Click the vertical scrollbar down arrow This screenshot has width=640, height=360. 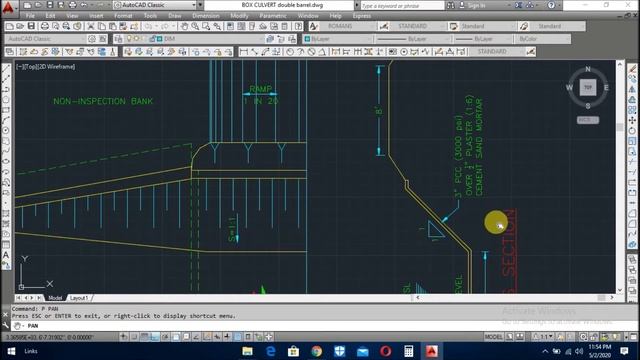pyautogui.click(x=620, y=290)
